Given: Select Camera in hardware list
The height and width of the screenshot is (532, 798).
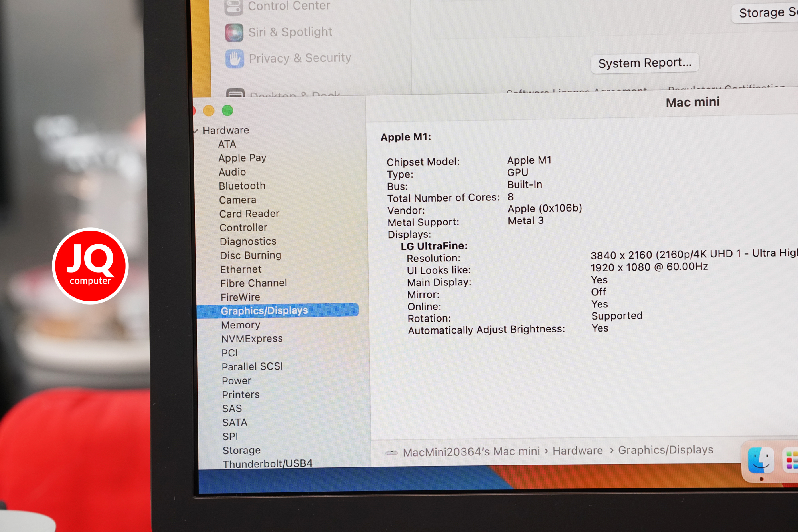Looking at the screenshot, I should tap(237, 200).
